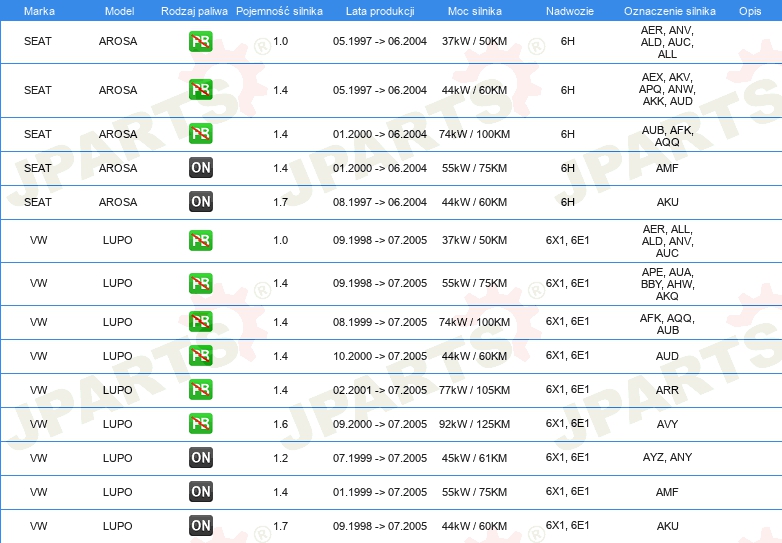This screenshot has height=543, width=782.
Task: Click the 6X1, 6E1 body cell in LUPO 1.6 row
Action: tap(568, 423)
